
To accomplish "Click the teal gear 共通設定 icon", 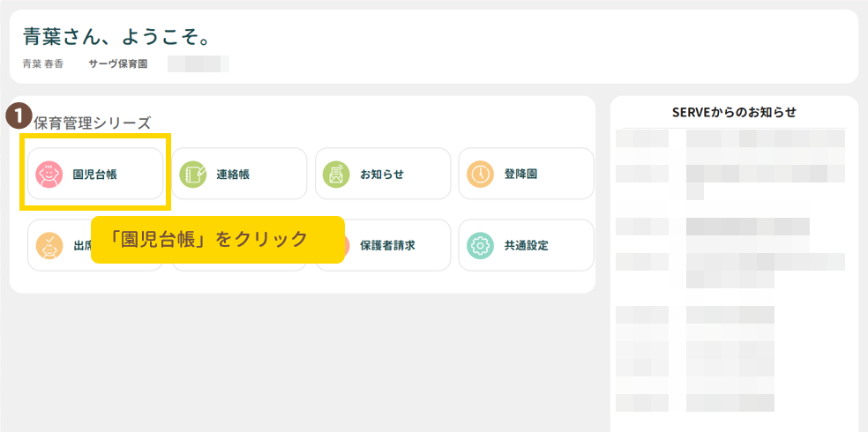I will click(x=480, y=246).
